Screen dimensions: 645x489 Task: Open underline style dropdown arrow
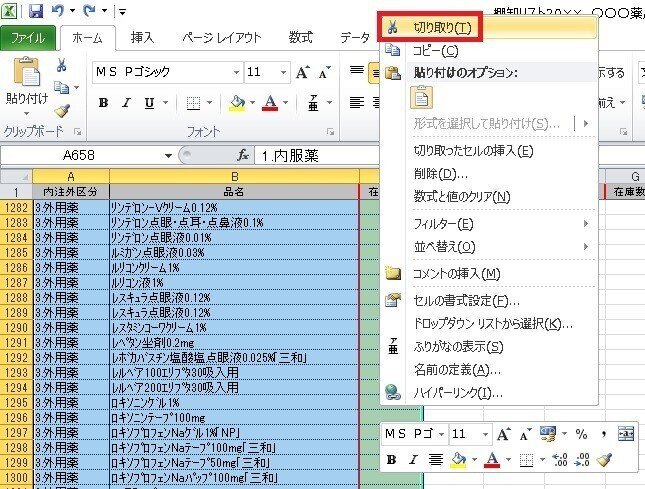point(165,102)
